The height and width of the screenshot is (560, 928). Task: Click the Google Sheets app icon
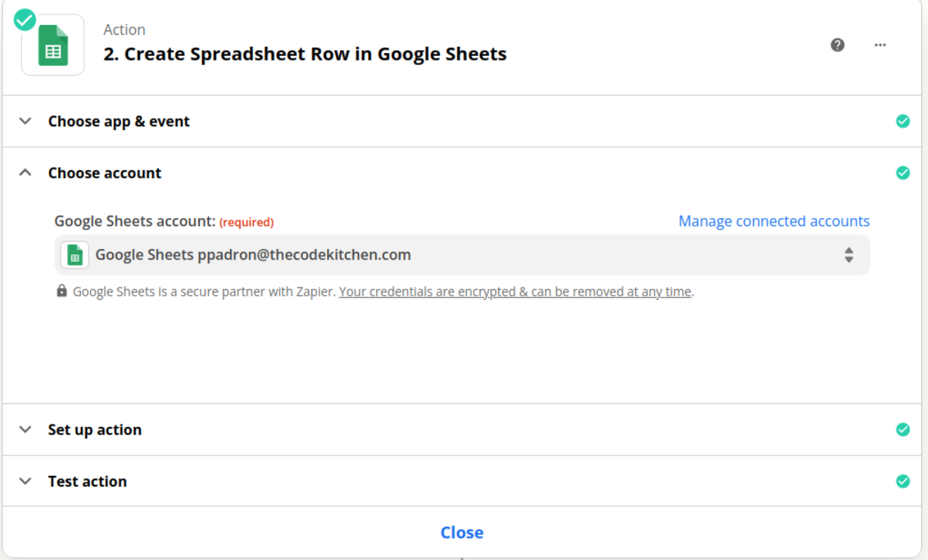[x=53, y=45]
